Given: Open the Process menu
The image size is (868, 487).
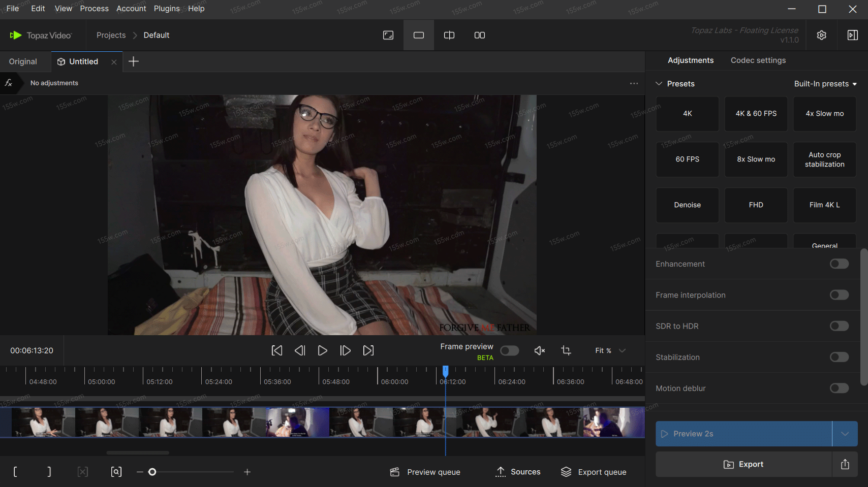Looking at the screenshot, I should point(94,9).
